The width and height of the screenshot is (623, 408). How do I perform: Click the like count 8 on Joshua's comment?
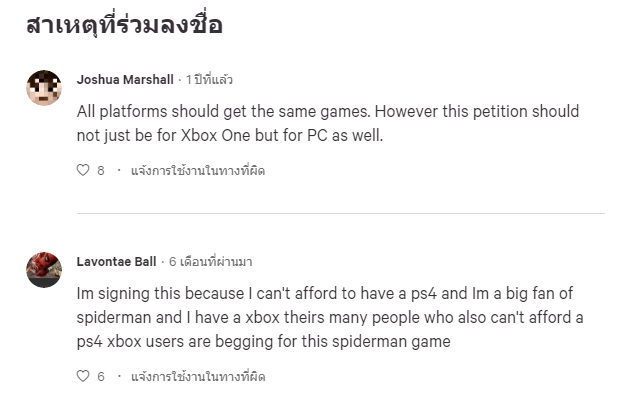[101, 170]
